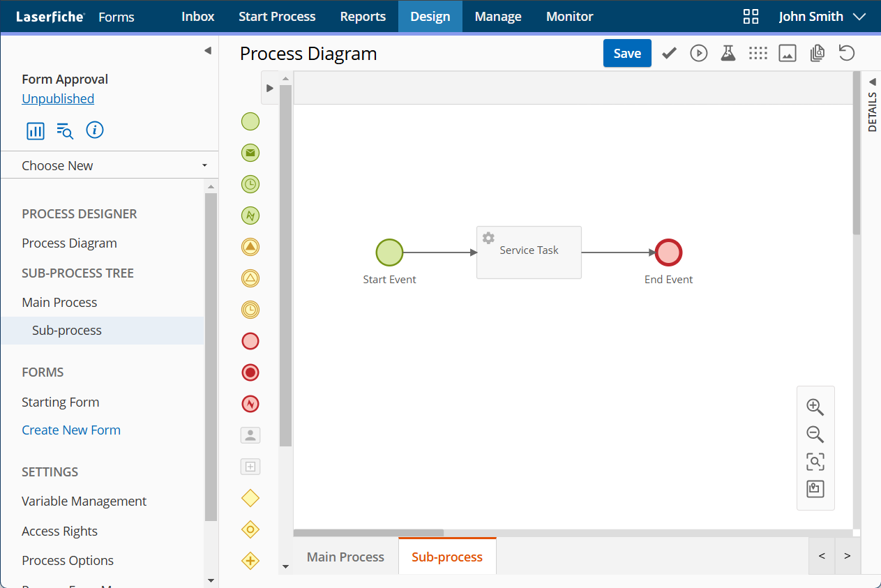
Task: Click the zoom in magnifier icon
Action: click(815, 407)
